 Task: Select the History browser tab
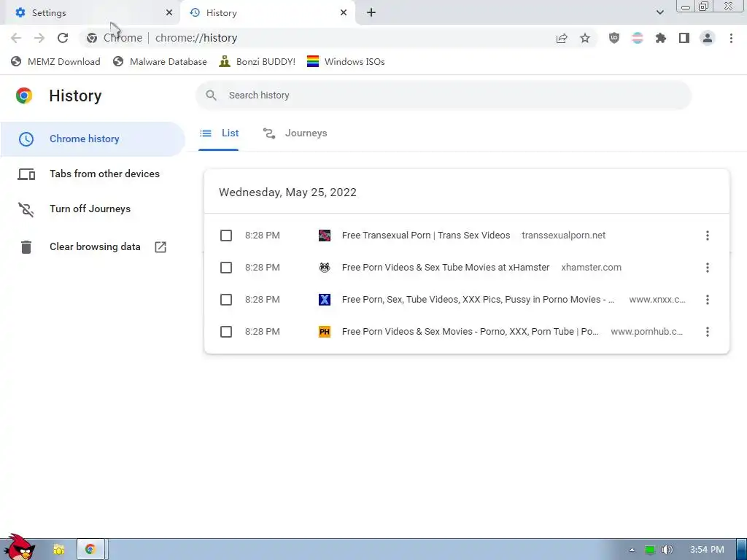[268, 13]
